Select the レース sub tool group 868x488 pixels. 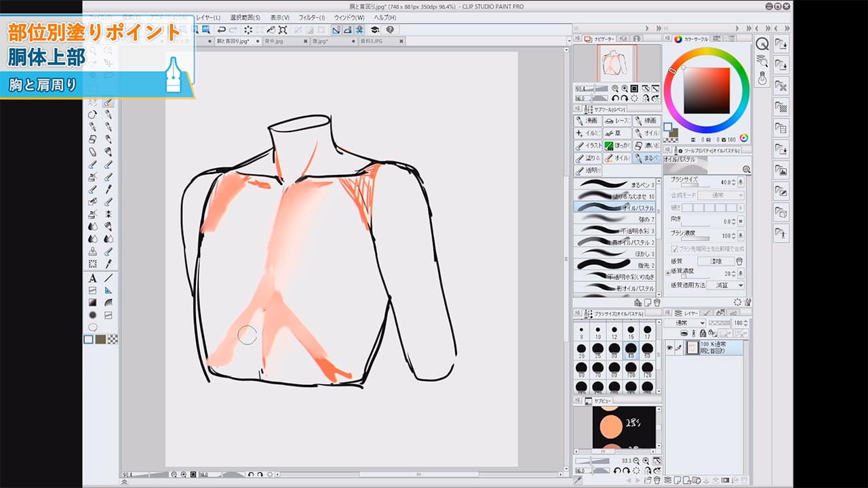pos(616,121)
